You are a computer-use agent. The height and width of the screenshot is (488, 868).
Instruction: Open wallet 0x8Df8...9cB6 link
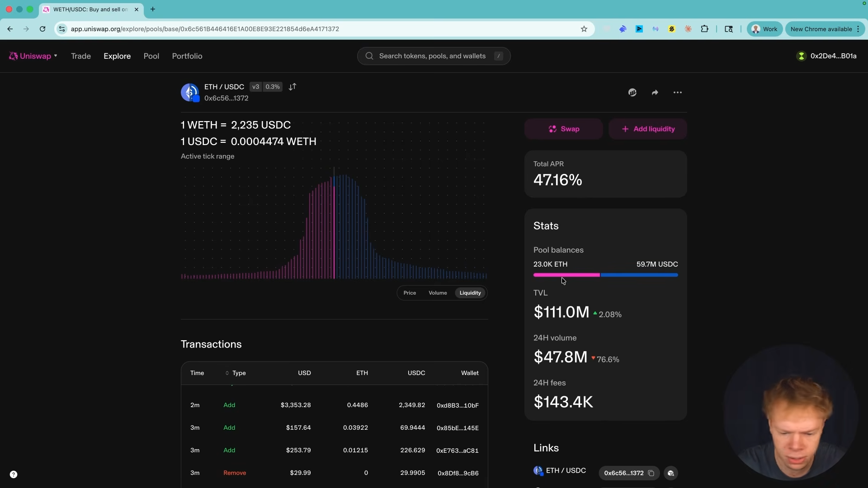458,473
